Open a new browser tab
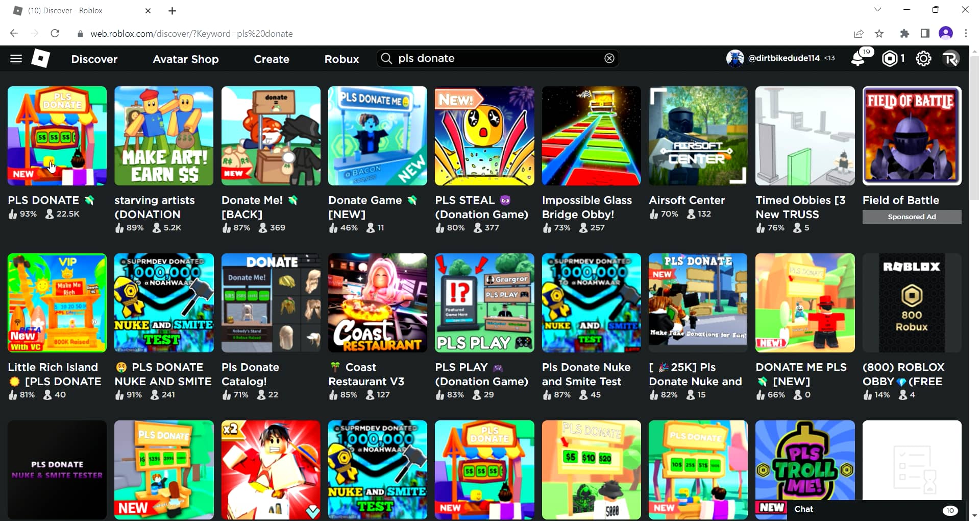The width and height of the screenshot is (980, 521). (x=172, y=10)
